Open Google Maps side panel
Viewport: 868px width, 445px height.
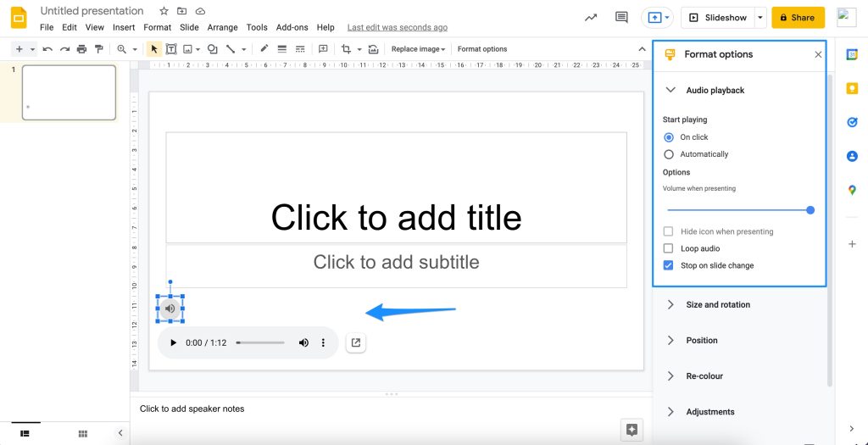852,191
